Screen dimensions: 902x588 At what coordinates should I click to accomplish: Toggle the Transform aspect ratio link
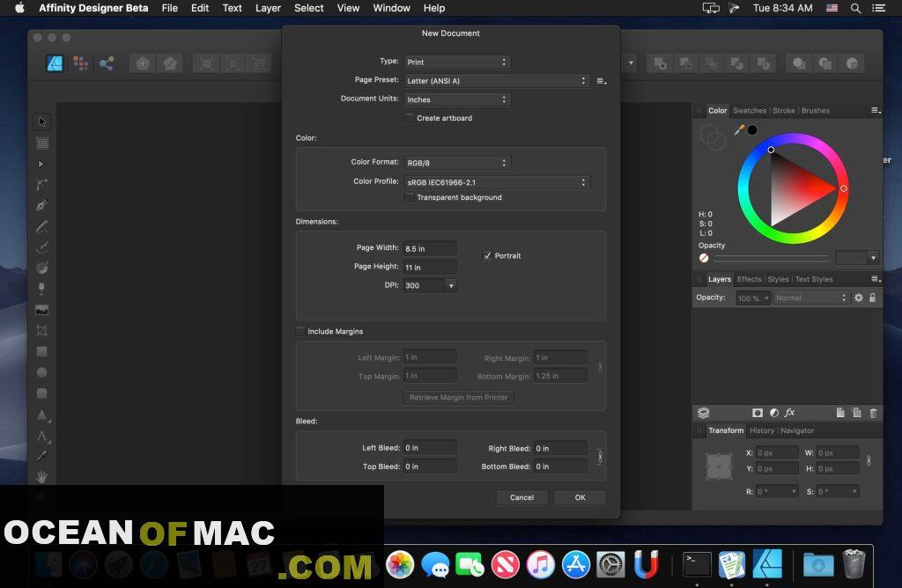click(x=869, y=460)
